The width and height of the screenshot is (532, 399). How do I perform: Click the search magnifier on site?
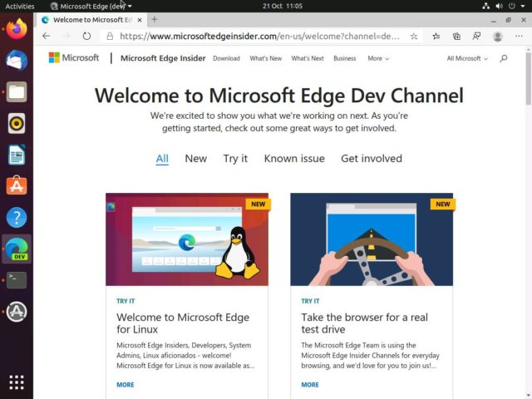(504, 58)
